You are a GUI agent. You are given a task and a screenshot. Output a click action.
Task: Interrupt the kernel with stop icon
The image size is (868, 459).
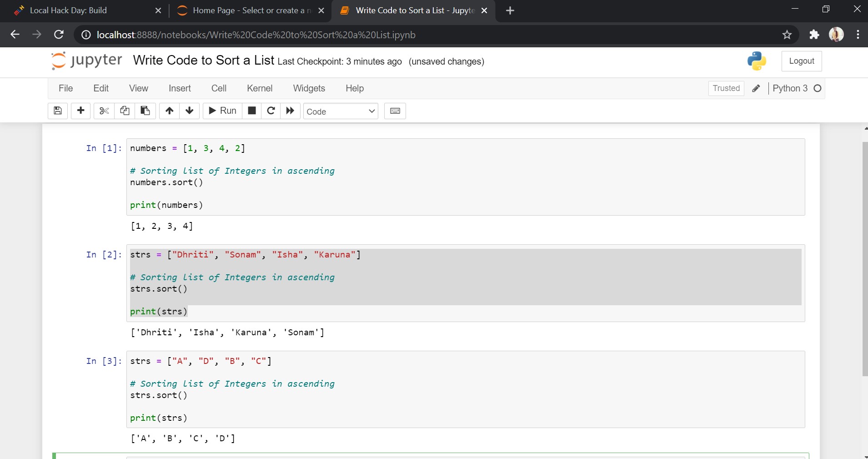point(251,111)
